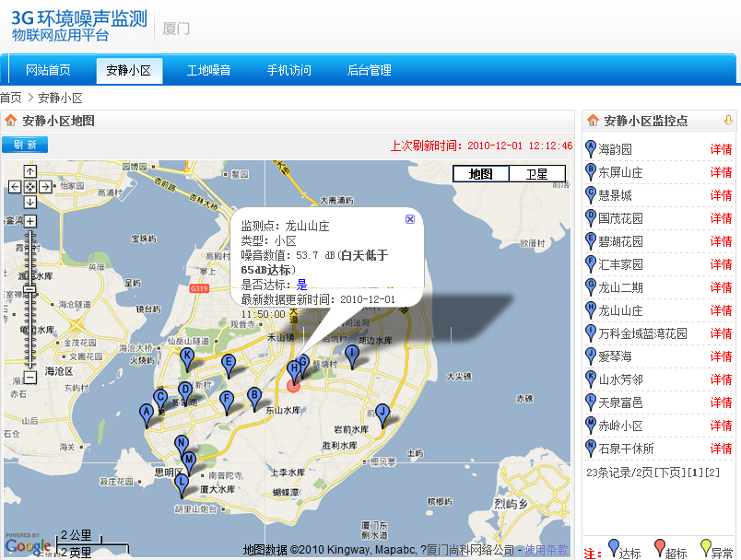Click the 厦门 city label in header
Viewport: 741px width, 560px height.
pyautogui.click(x=176, y=29)
